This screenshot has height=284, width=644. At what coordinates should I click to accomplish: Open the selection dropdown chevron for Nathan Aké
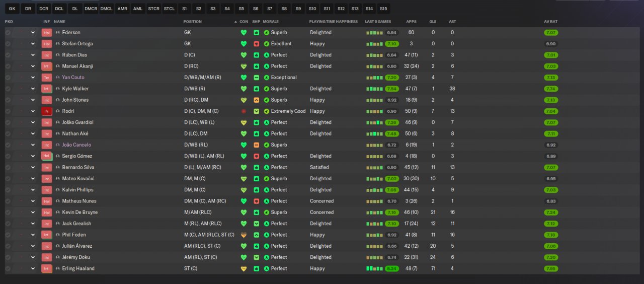[33, 134]
